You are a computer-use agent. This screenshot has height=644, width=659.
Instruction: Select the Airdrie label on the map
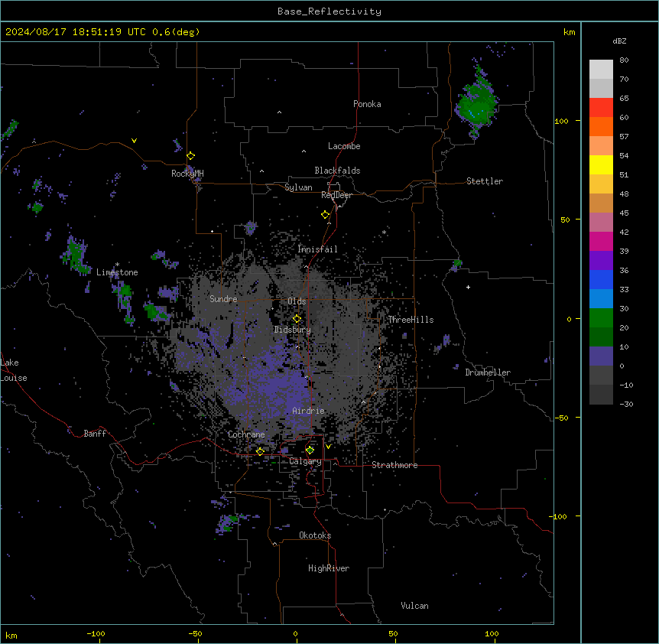(x=308, y=411)
